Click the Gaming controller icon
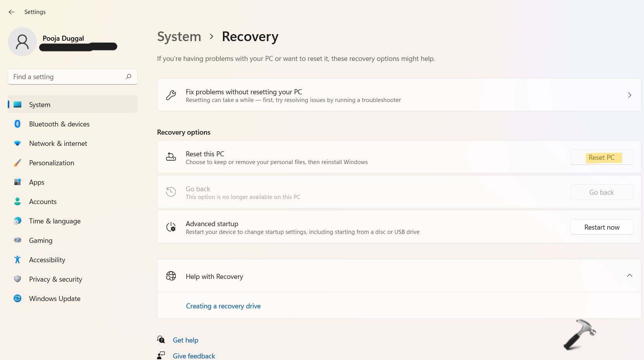Image resolution: width=644 pixels, height=360 pixels. click(x=17, y=240)
